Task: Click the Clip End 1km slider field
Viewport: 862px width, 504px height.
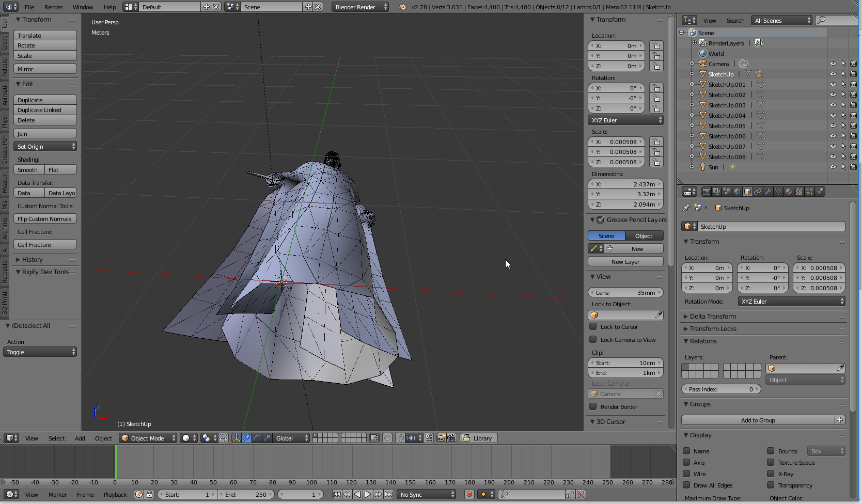Action: [625, 373]
